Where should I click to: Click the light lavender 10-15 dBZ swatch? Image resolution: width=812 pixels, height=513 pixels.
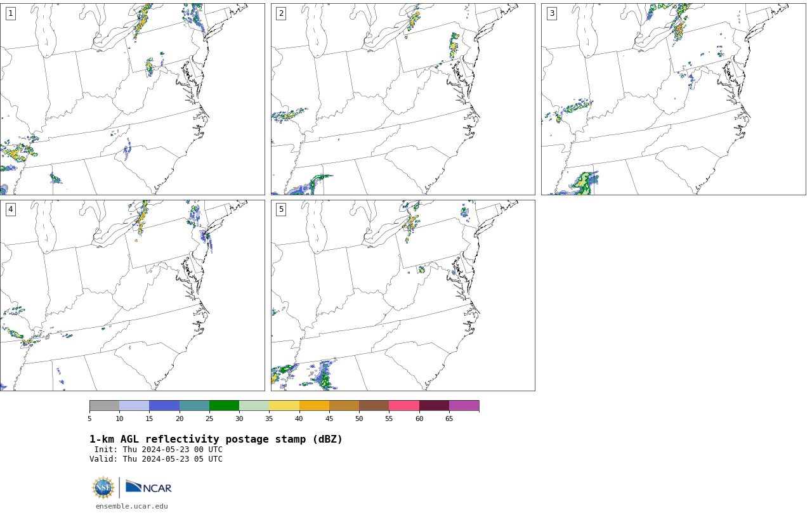click(134, 406)
